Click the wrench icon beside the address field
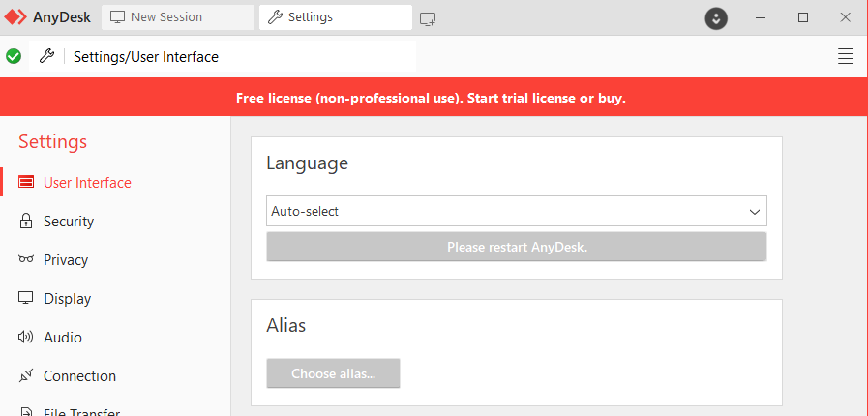Viewport: 868px width, 416px height. pos(47,55)
